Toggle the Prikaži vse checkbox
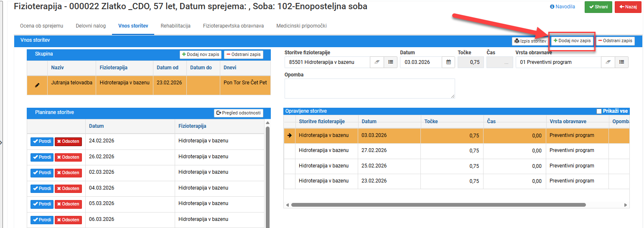The width and height of the screenshot is (644, 228). (599, 111)
